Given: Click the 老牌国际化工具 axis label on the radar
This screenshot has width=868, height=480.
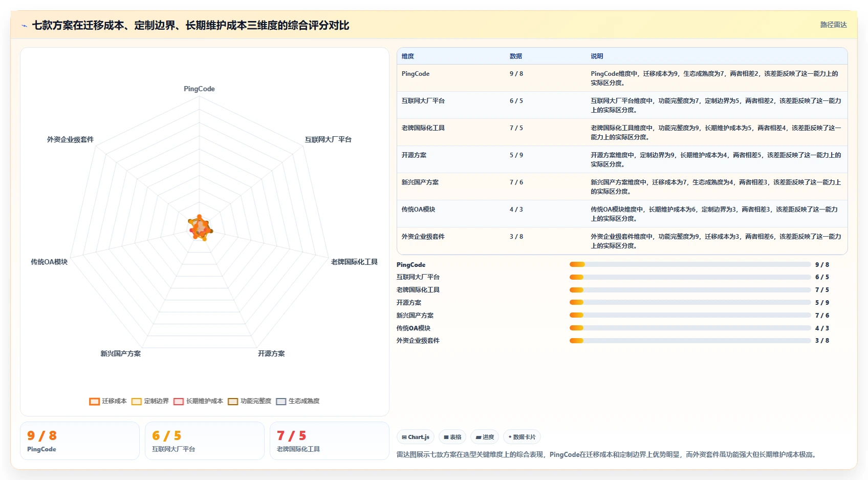Looking at the screenshot, I should 354,262.
